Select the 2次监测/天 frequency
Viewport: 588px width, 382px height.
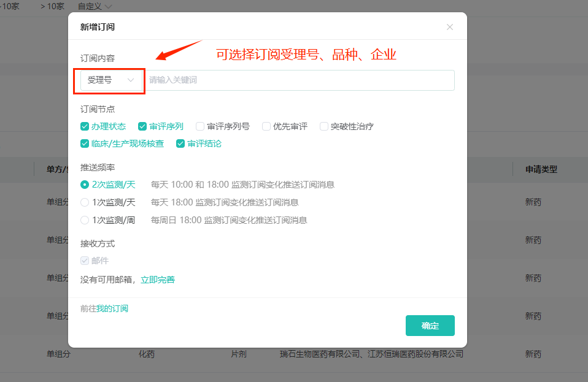(85, 185)
